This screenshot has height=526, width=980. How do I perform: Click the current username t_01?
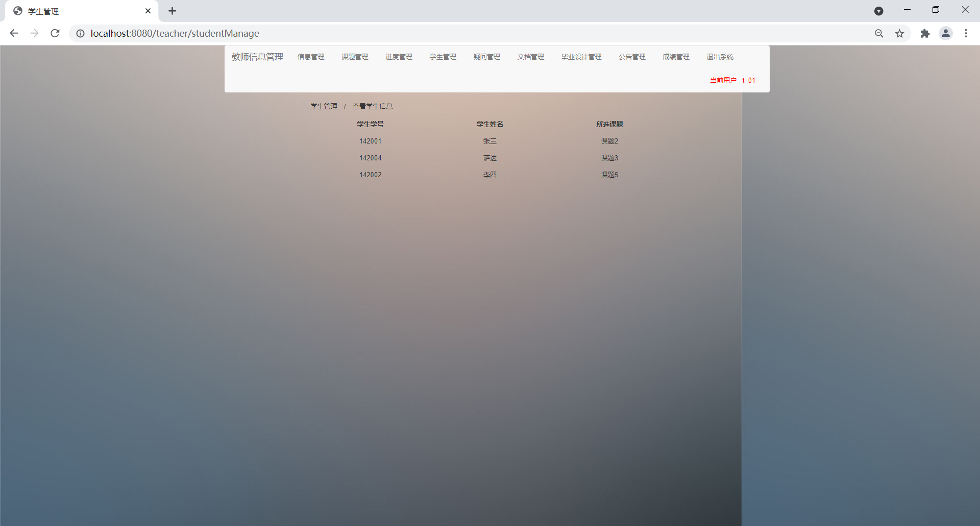point(749,80)
